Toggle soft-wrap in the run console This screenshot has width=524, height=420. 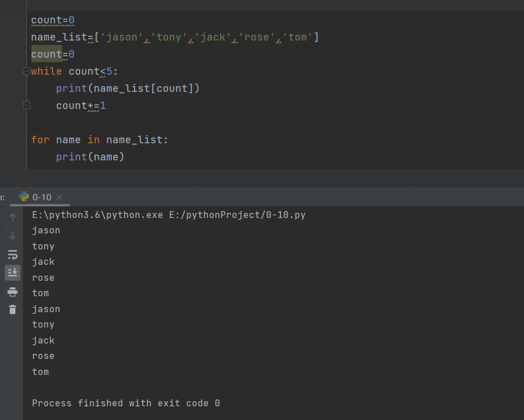[13, 255]
